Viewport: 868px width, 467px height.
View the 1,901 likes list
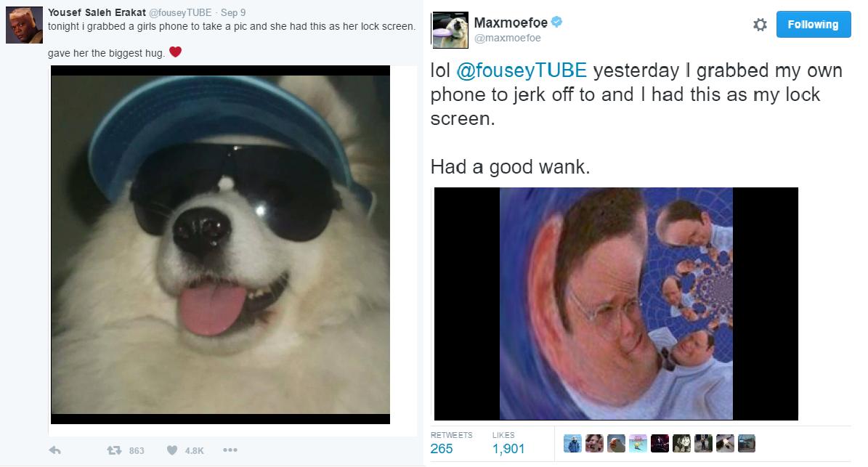click(x=508, y=443)
